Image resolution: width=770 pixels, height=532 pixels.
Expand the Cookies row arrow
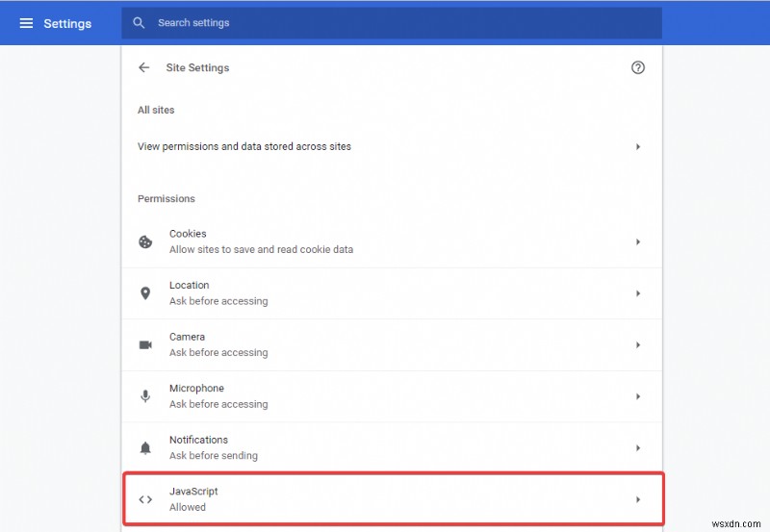point(638,242)
